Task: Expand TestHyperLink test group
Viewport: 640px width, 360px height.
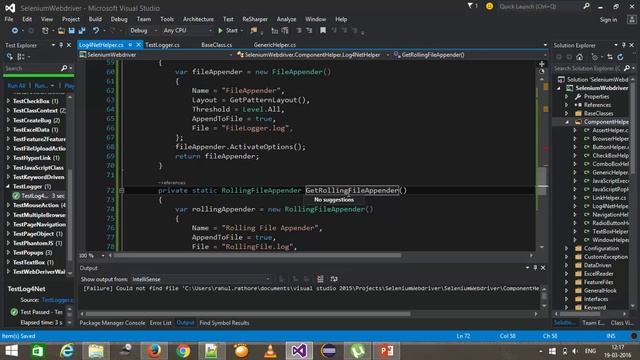Action: [8, 158]
